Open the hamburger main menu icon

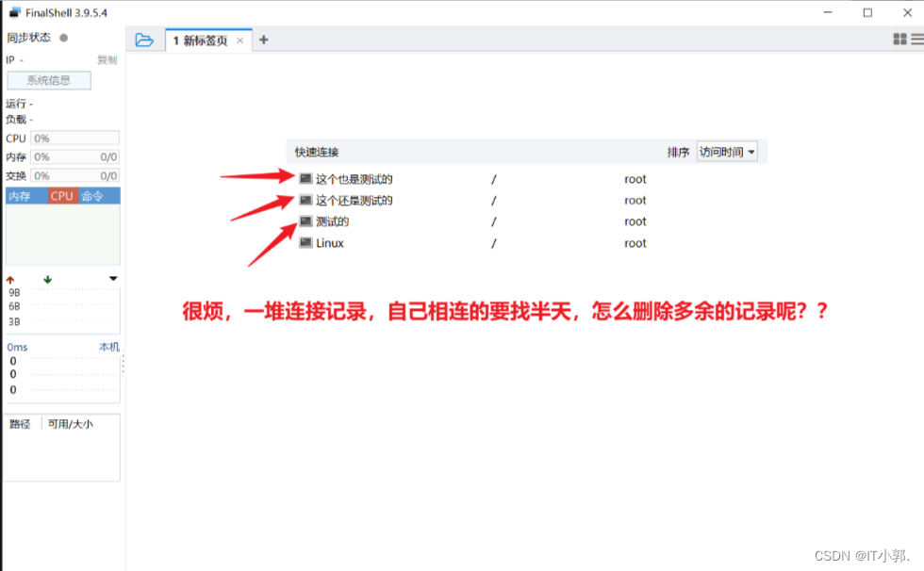coord(916,40)
